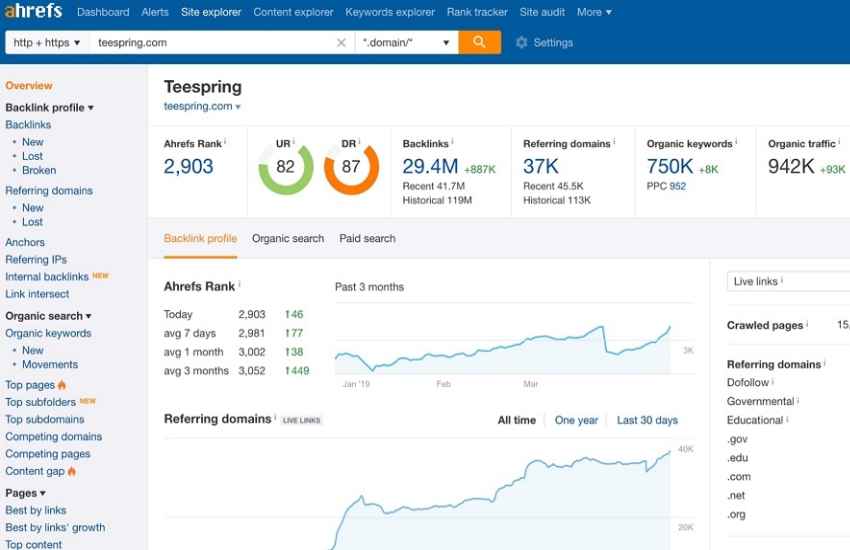Screen dimensions: 850x550
Task: Click the URL input field containing teespring.com
Action: pyautogui.click(x=210, y=43)
